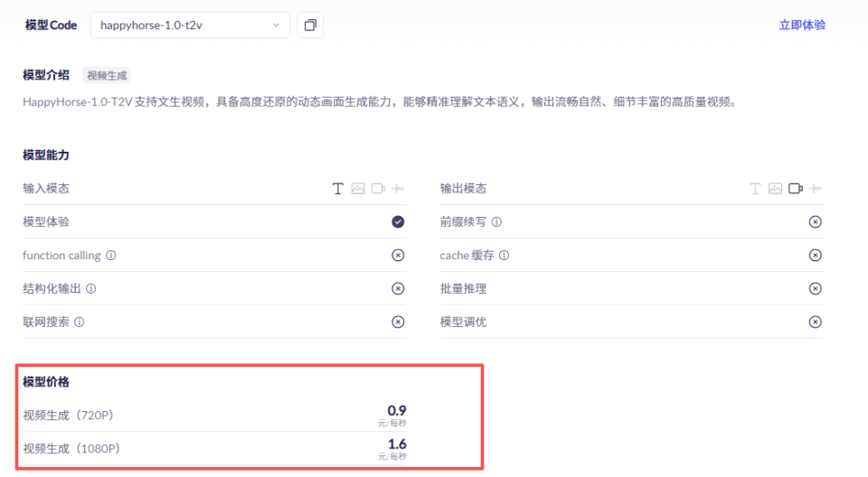Click the 前缀续写 label
The image size is (868, 477).
click(463, 222)
